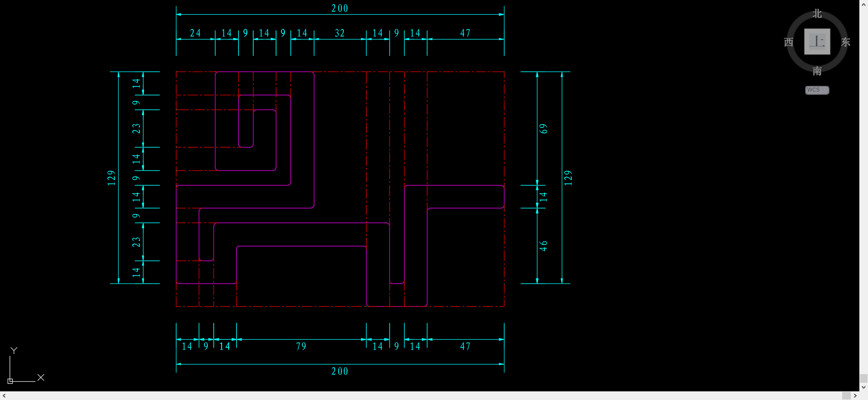Screen dimensions: 868x400
Task: Select the 129 dimension left of the drawing
Action: [112, 178]
